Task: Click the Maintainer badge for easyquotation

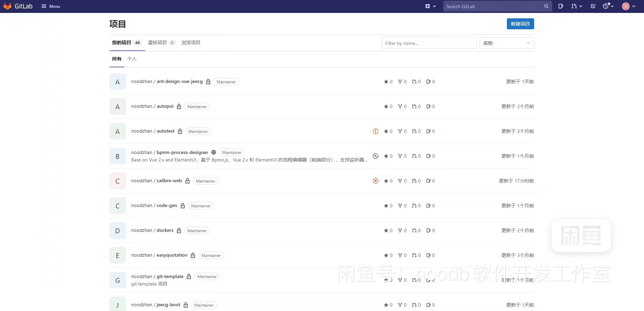Action: pos(211,255)
